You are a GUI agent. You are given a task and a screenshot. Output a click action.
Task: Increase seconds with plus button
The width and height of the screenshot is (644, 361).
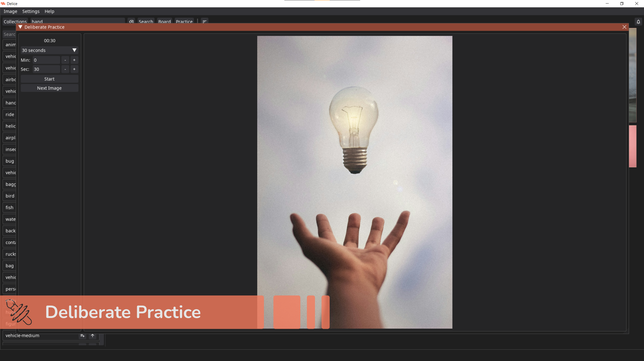click(x=74, y=69)
